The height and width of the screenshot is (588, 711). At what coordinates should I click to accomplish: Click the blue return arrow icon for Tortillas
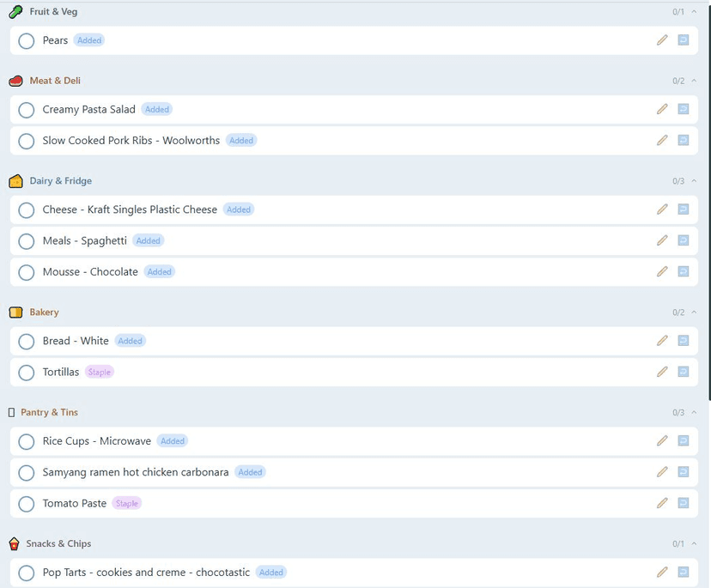[x=684, y=372]
